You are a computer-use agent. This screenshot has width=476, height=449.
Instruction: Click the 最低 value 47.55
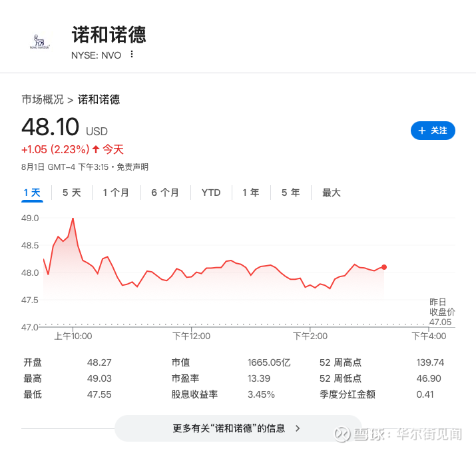pyautogui.click(x=99, y=394)
